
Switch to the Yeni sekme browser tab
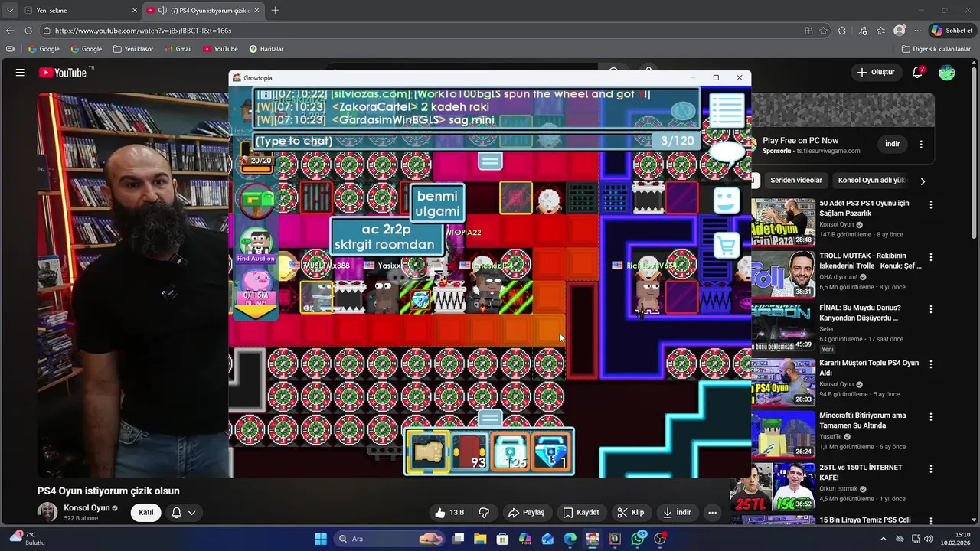click(77, 11)
